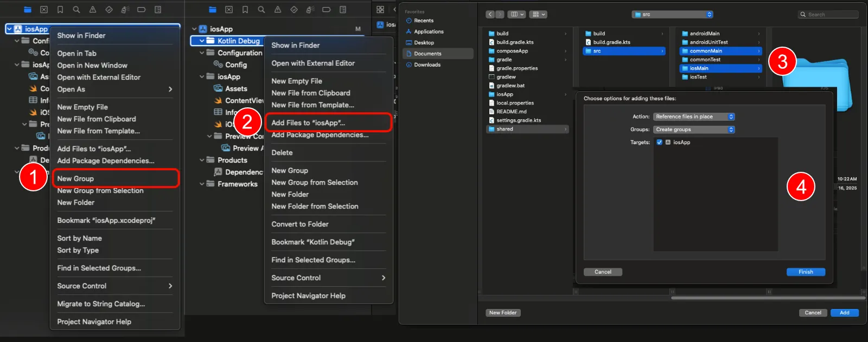This screenshot has width=868, height=342.
Task: Collapse the Kotlin Debug group
Action: [x=202, y=41]
